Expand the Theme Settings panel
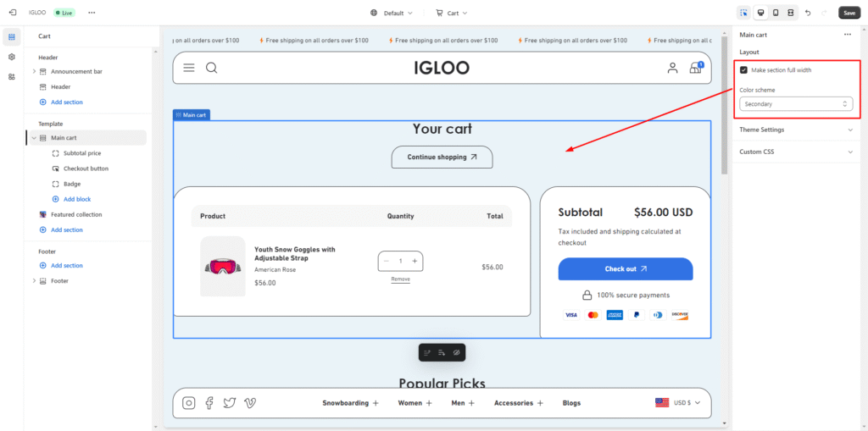The height and width of the screenshot is (431, 868). 795,130
